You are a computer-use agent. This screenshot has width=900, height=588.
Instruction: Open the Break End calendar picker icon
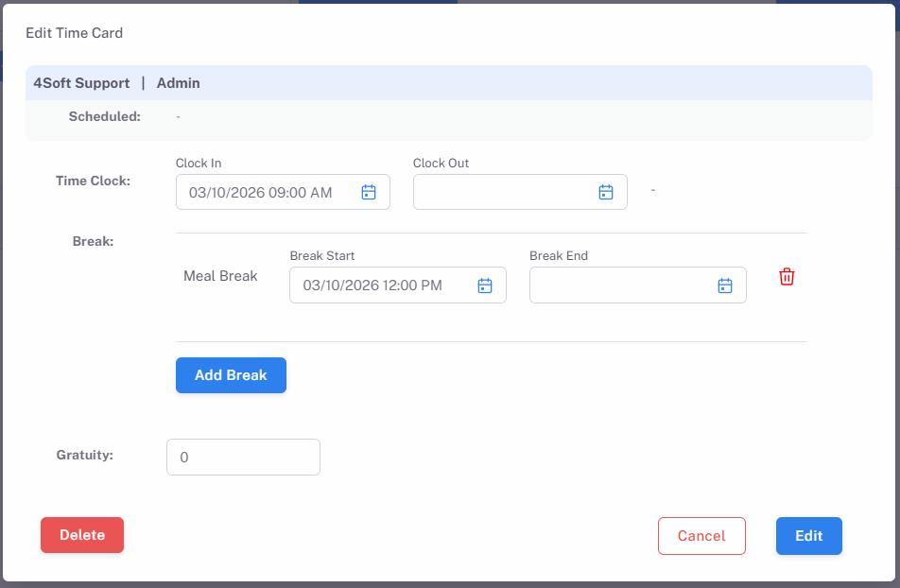pos(725,285)
